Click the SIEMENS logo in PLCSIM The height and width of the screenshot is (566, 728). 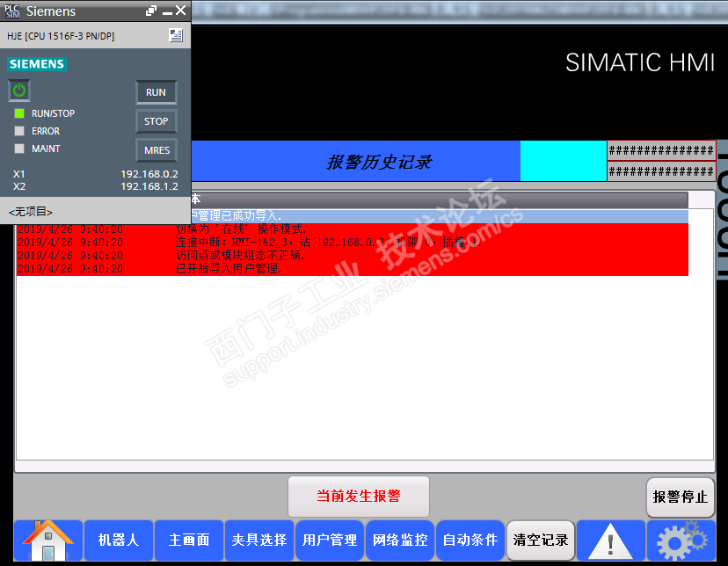tap(37, 64)
